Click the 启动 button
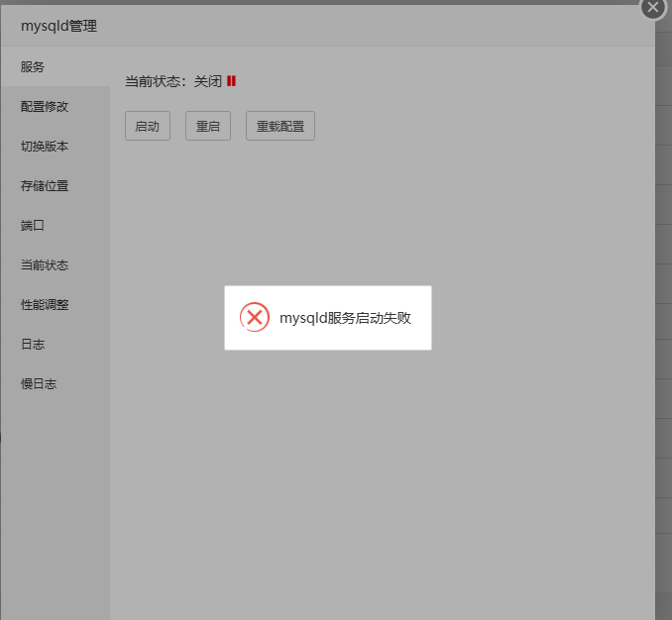This screenshot has width=672, height=620. click(148, 126)
